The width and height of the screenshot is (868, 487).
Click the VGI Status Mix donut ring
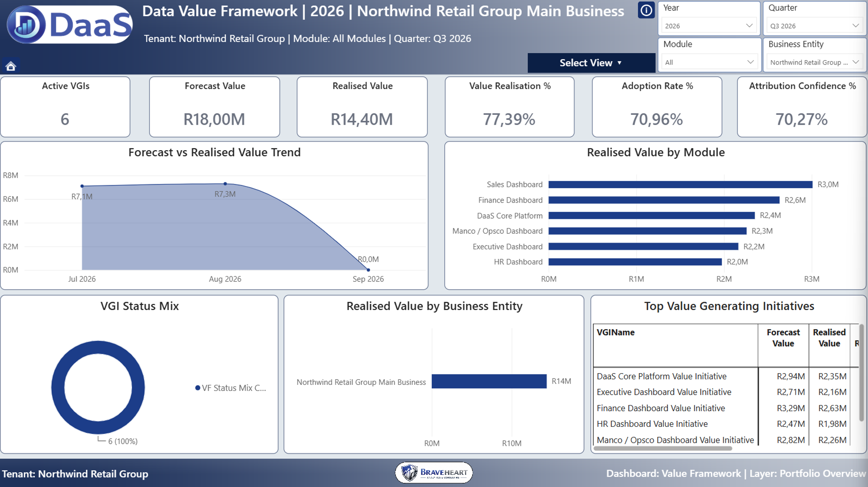click(x=58, y=387)
